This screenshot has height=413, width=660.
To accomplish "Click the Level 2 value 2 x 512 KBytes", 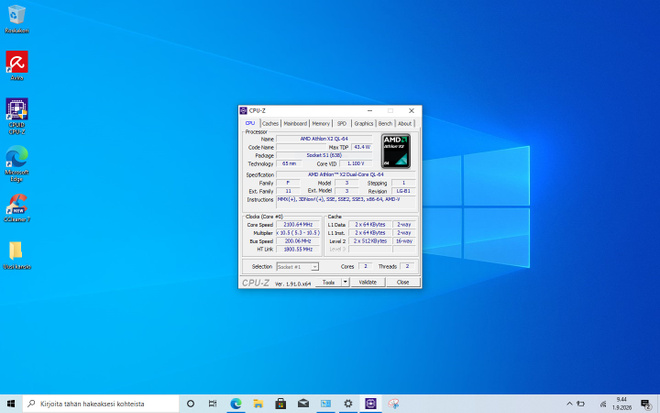I will click(x=370, y=241).
